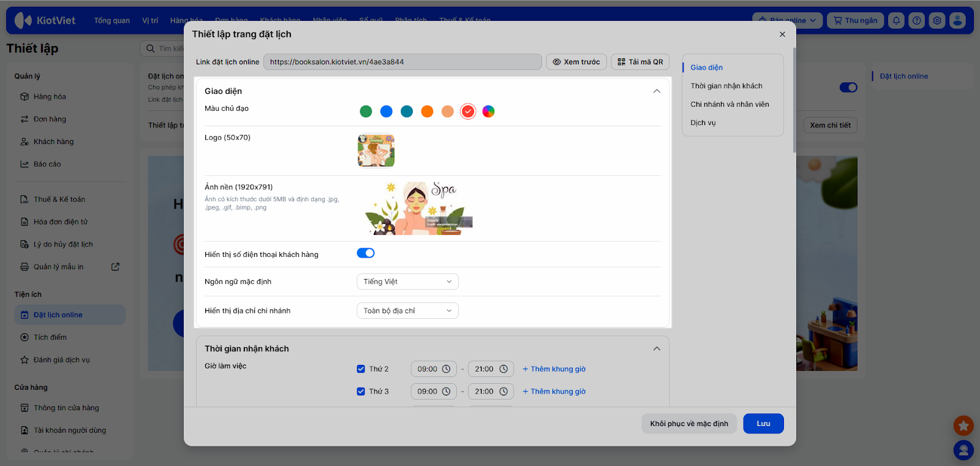
Task: Click the orange star floating icon
Action: (963, 425)
